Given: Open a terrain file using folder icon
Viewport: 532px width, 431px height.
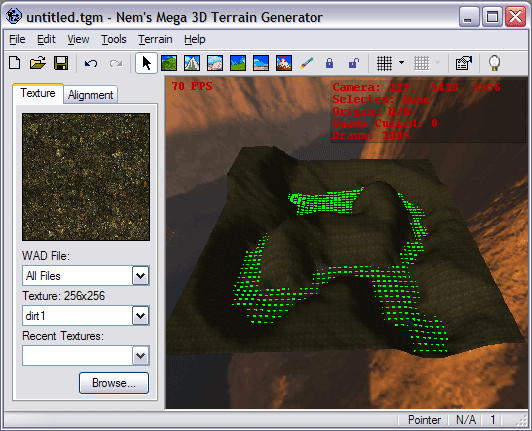Looking at the screenshot, I should [38, 63].
